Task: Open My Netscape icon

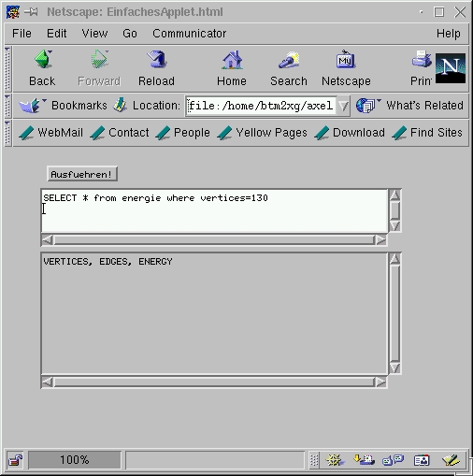Action: pos(346,59)
